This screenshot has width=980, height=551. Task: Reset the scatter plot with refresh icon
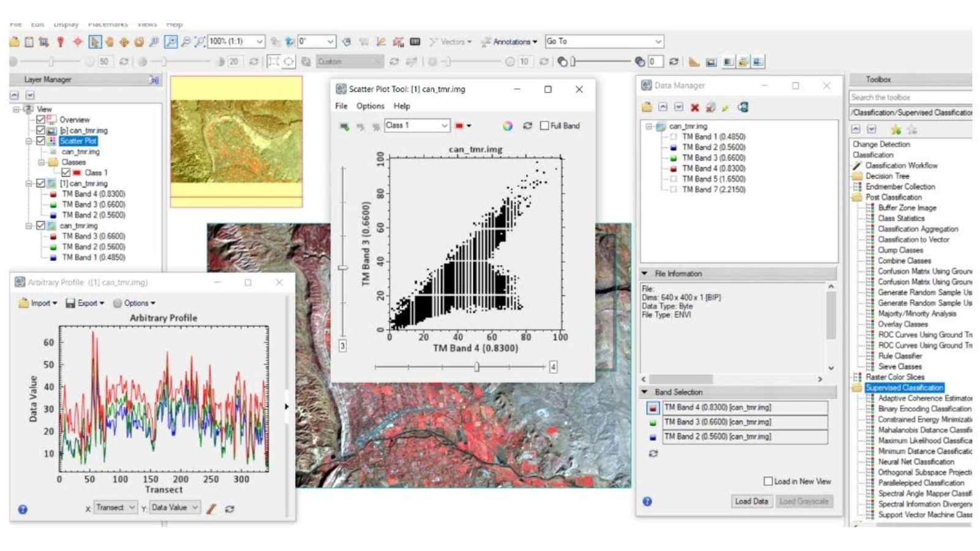(x=527, y=126)
